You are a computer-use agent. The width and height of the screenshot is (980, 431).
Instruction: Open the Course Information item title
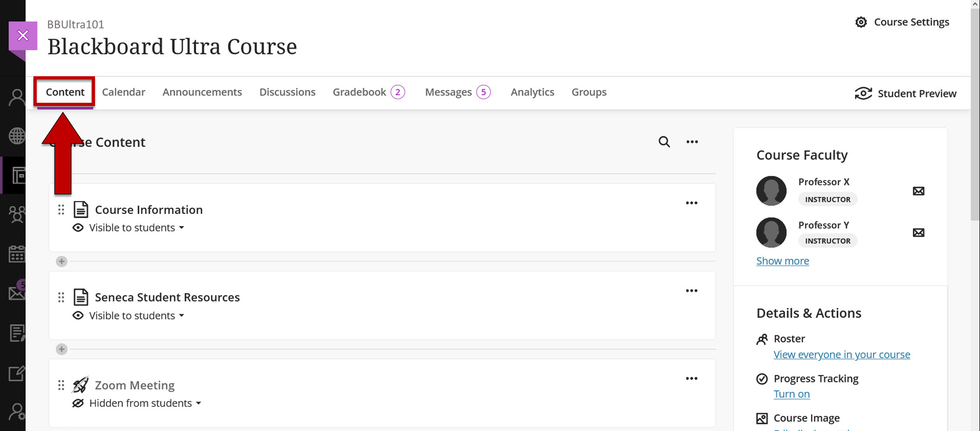pos(149,209)
